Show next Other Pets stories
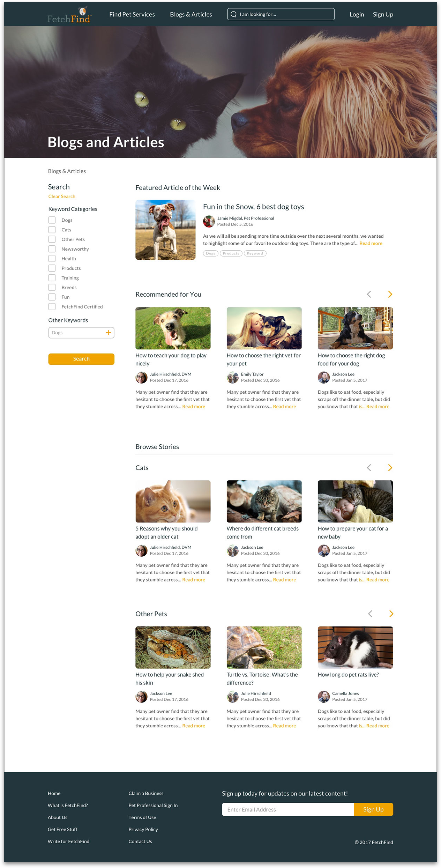 [x=391, y=614]
